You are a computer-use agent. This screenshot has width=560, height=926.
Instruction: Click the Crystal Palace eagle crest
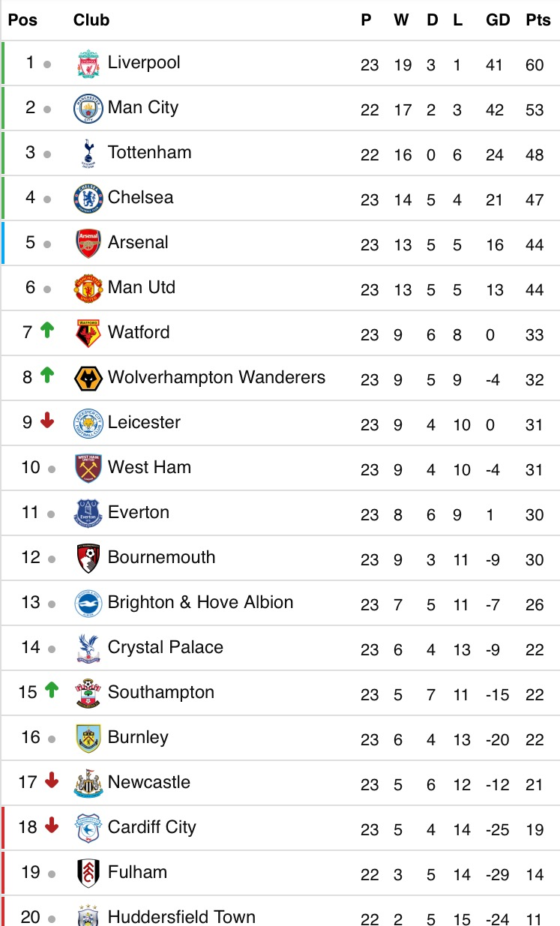88,649
